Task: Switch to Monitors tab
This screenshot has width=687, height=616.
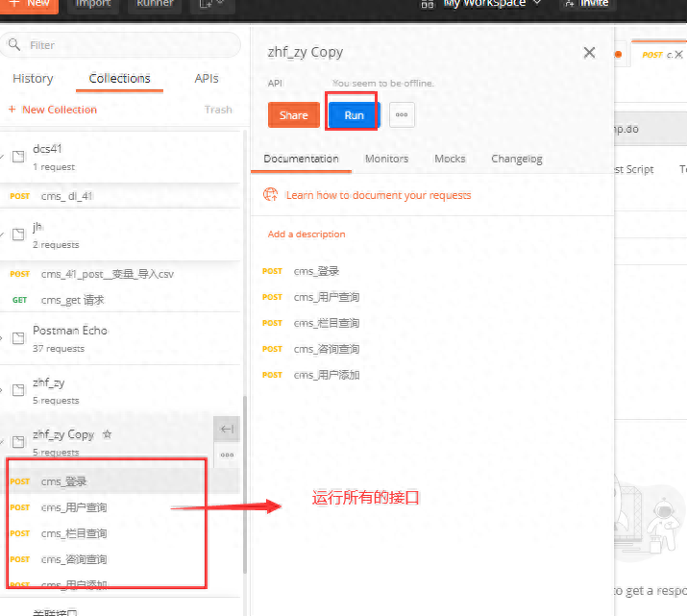Action: tap(387, 159)
